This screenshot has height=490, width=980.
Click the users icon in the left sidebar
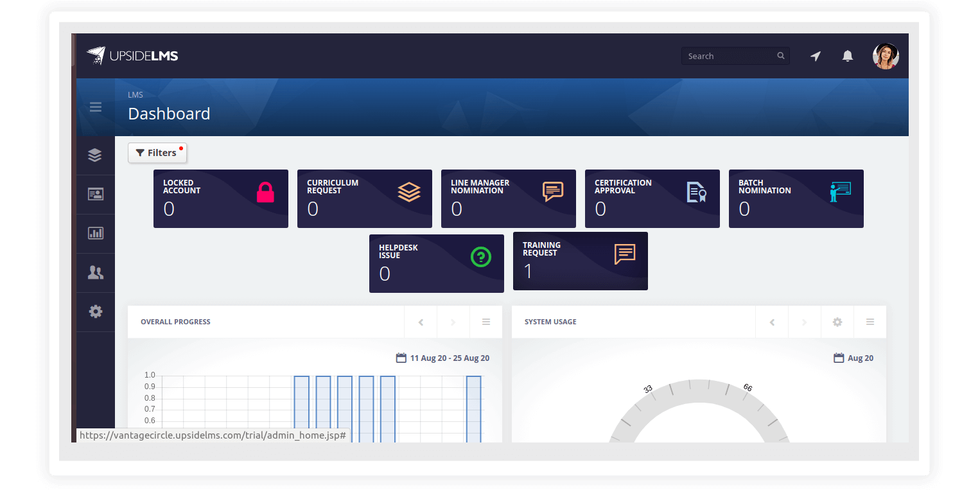[95, 272]
